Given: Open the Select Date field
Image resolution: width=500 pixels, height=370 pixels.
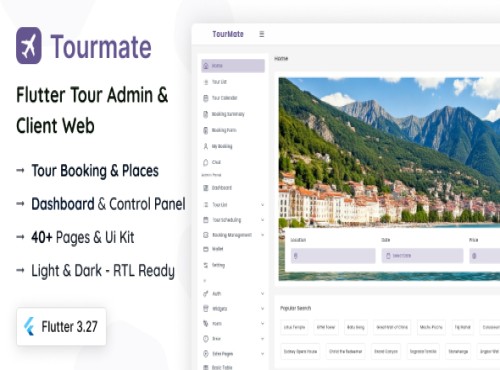Looking at the screenshot, I should click(x=422, y=256).
